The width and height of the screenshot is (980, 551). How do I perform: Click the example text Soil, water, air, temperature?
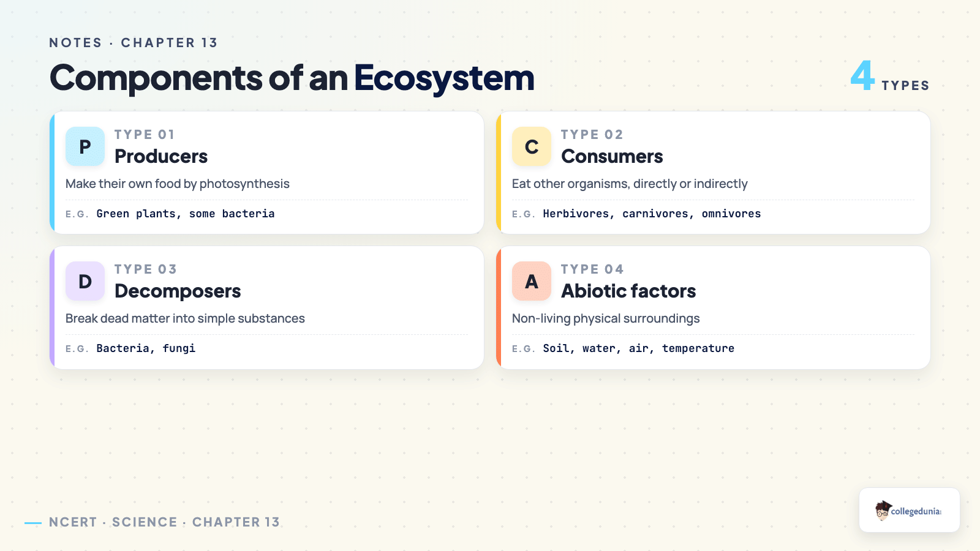[638, 348]
